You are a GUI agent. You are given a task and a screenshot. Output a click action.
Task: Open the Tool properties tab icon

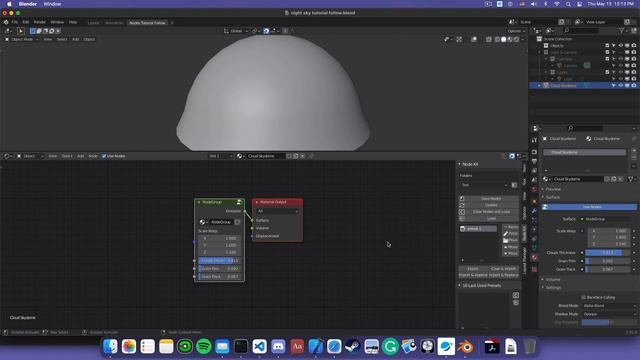point(534,140)
